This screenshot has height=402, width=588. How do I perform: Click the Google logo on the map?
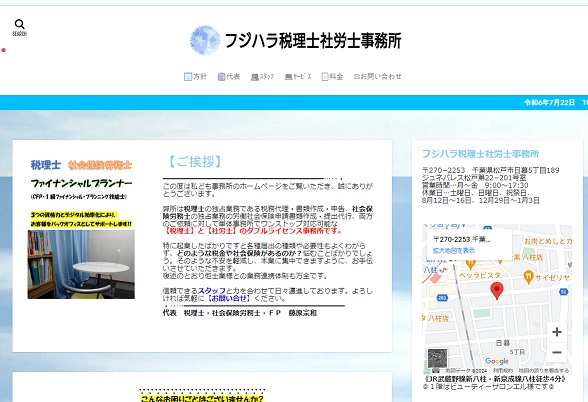[496, 361]
